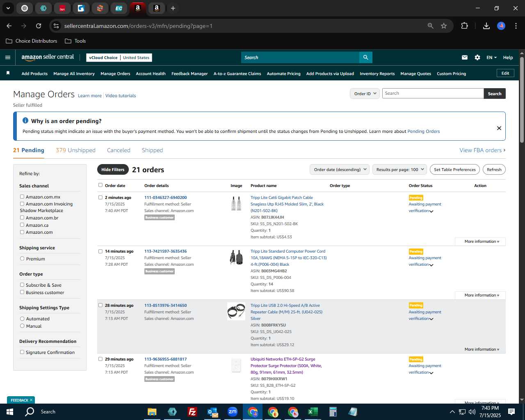Dismiss the pending order info banner
The height and width of the screenshot is (420, 525).
tap(499, 128)
